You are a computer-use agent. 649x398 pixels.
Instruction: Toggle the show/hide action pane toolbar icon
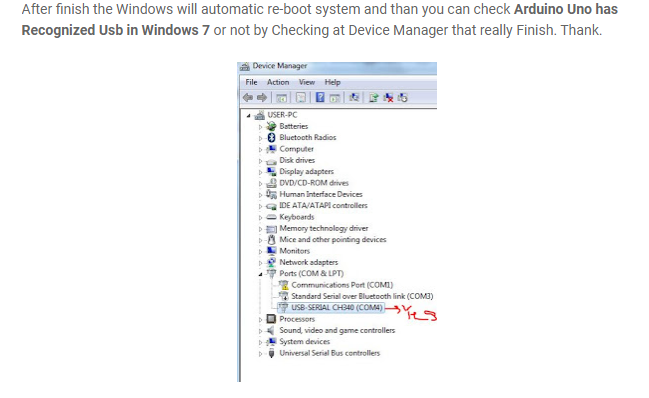334,98
